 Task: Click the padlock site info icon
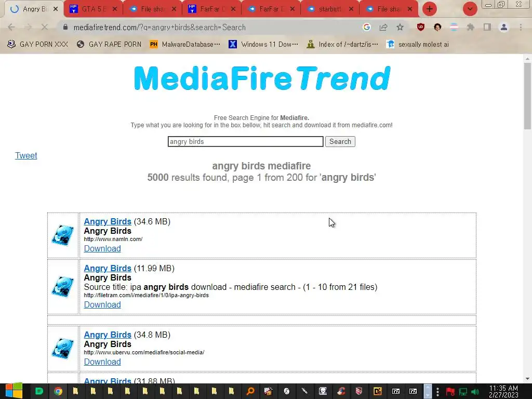click(x=65, y=27)
